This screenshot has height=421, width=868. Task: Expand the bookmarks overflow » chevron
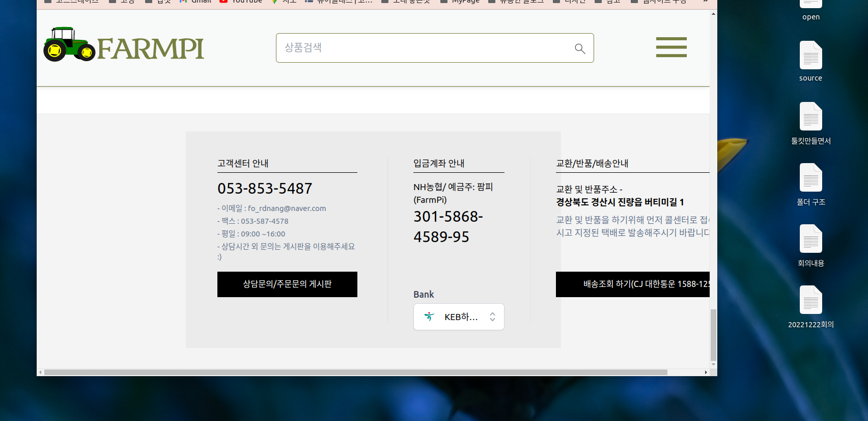tap(706, 2)
